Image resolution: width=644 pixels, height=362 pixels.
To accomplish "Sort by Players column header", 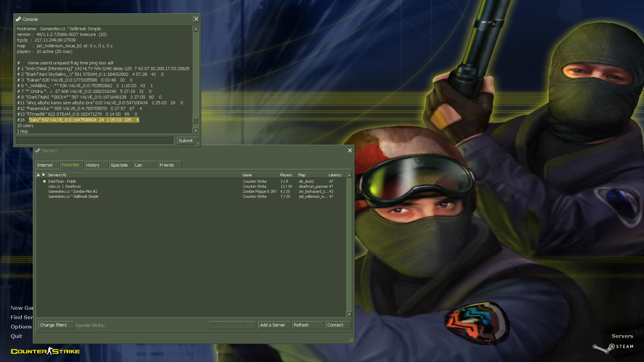I will tap(287, 175).
